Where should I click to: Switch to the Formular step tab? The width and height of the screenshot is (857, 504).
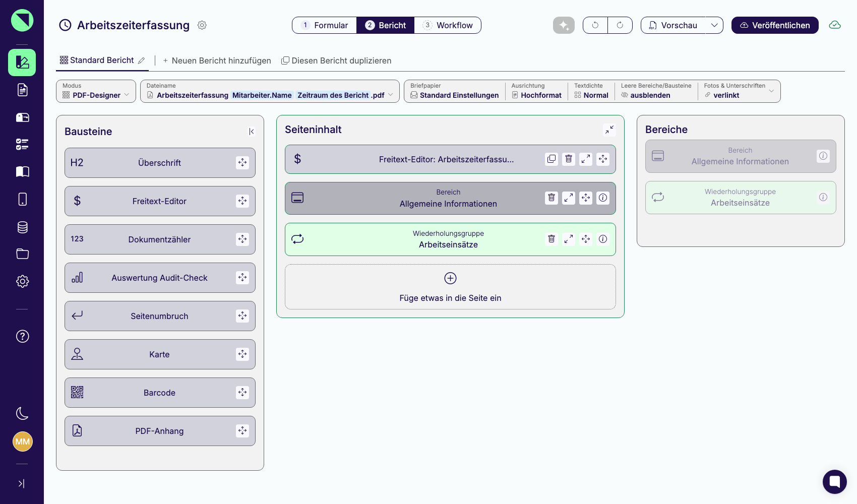(x=325, y=25)
